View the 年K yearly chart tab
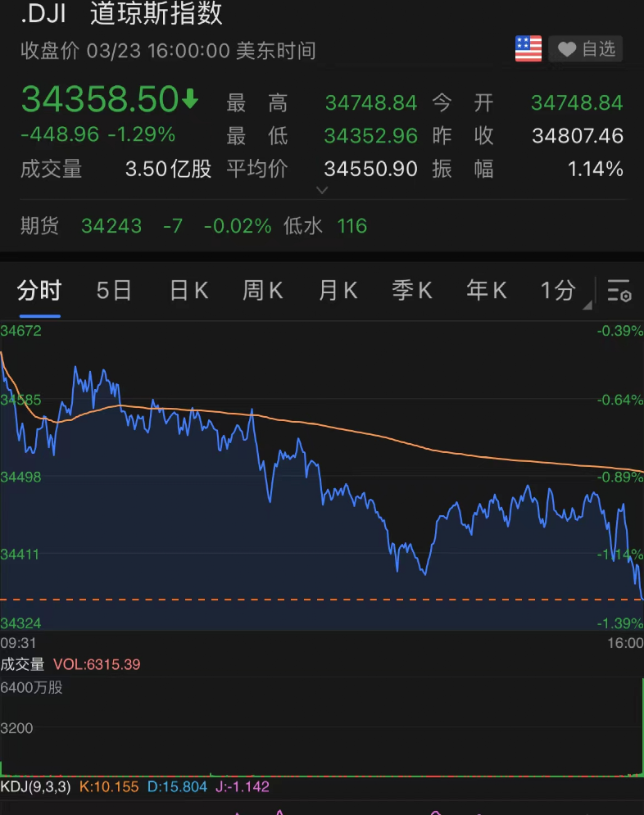Screen dimensions: 644x815 486,291
